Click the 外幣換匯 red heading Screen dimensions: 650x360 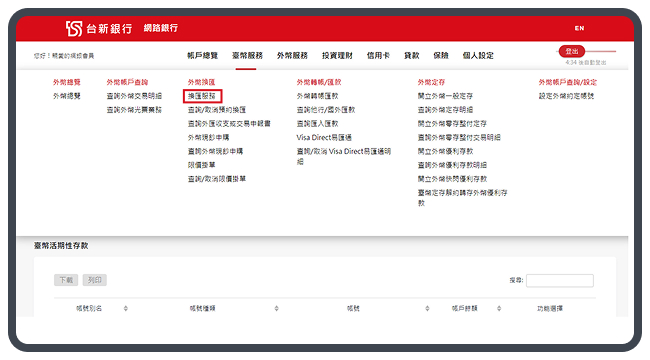[201, 82]
